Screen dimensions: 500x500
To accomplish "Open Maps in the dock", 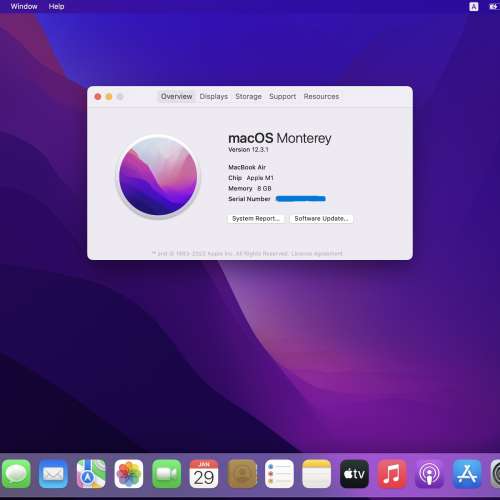I will 91,474.
